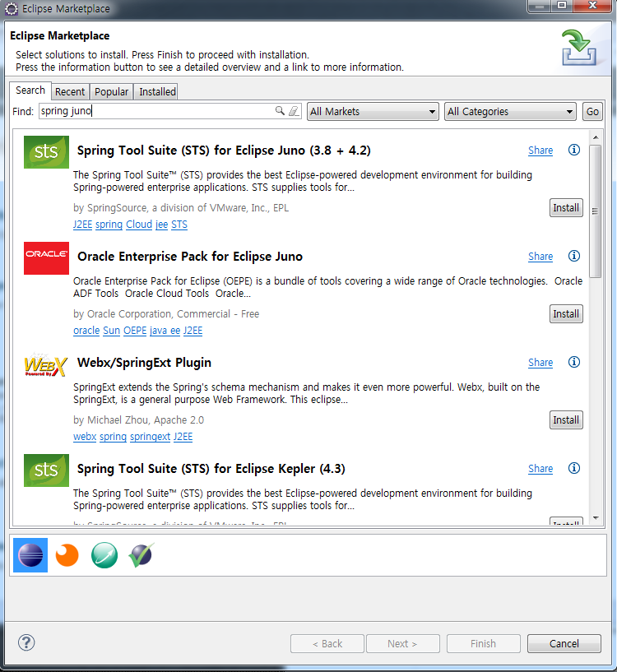
Task: Click the scroll down arrow of results list
Action: tap(596, 517)
